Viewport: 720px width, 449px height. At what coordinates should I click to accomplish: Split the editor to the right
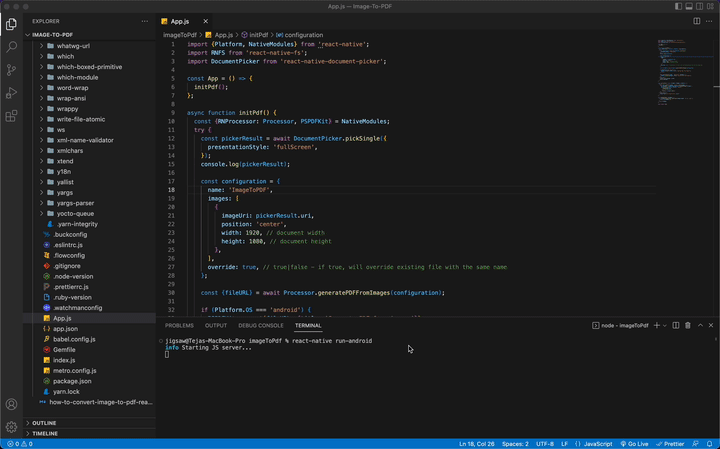pyautogui.click(x=697, y=21)
